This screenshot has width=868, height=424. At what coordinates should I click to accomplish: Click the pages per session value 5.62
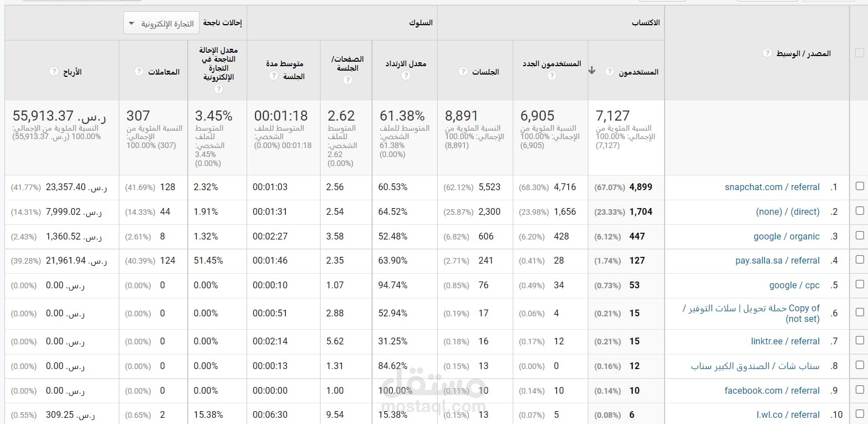335,341
